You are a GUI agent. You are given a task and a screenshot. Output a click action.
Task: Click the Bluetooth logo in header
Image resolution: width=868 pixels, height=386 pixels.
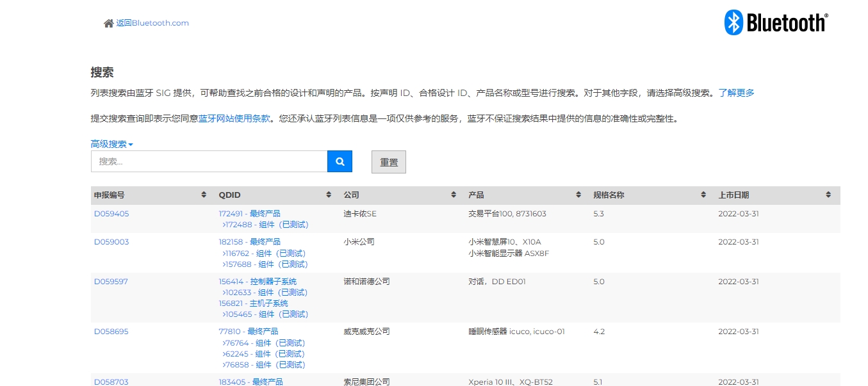[x=776, y=23]
